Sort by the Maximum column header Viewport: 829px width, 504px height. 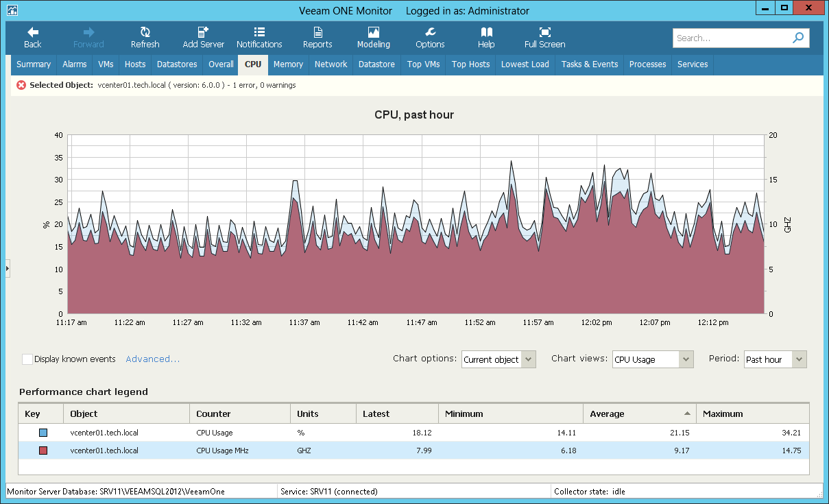752,414
